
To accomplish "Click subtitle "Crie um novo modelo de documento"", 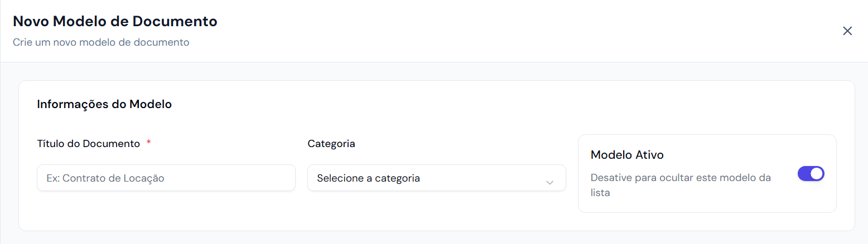I will pyautogui.click(x=101, y=42).
